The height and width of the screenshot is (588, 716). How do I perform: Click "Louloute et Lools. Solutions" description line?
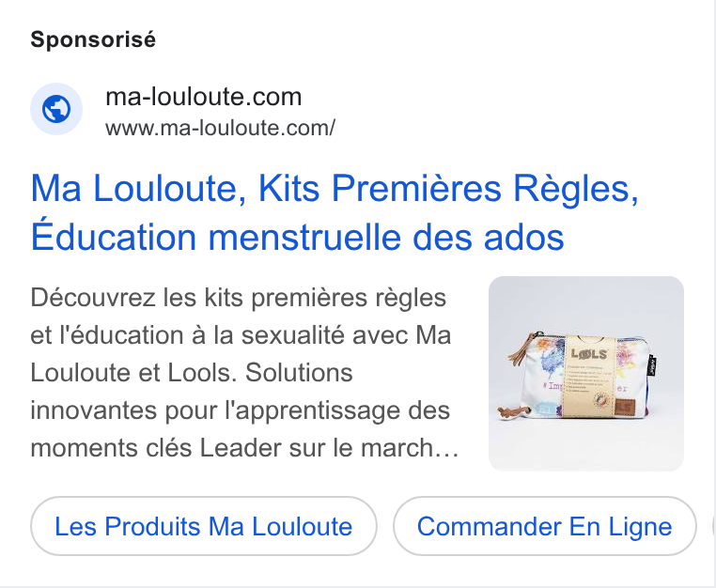point(192,373)
